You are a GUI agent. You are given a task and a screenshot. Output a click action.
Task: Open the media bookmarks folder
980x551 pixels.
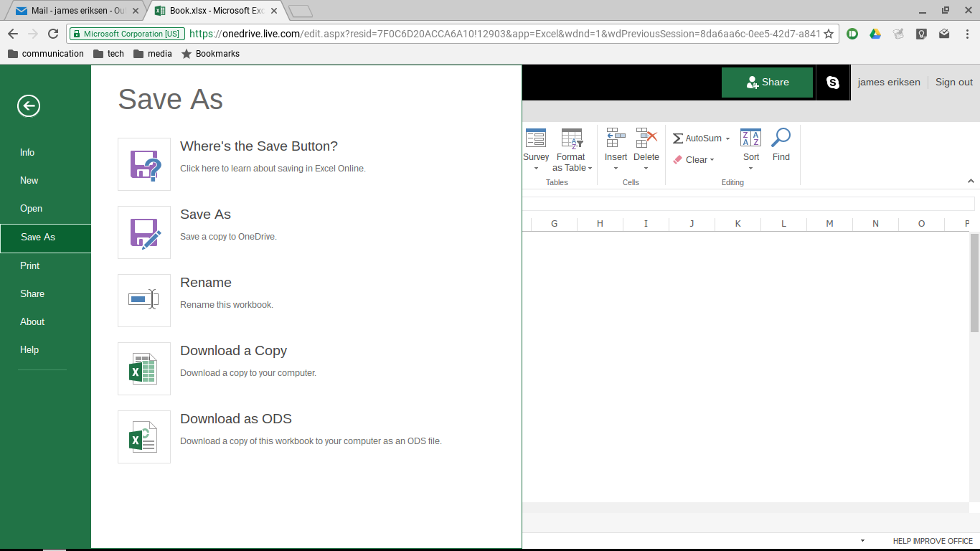point(152,54)
